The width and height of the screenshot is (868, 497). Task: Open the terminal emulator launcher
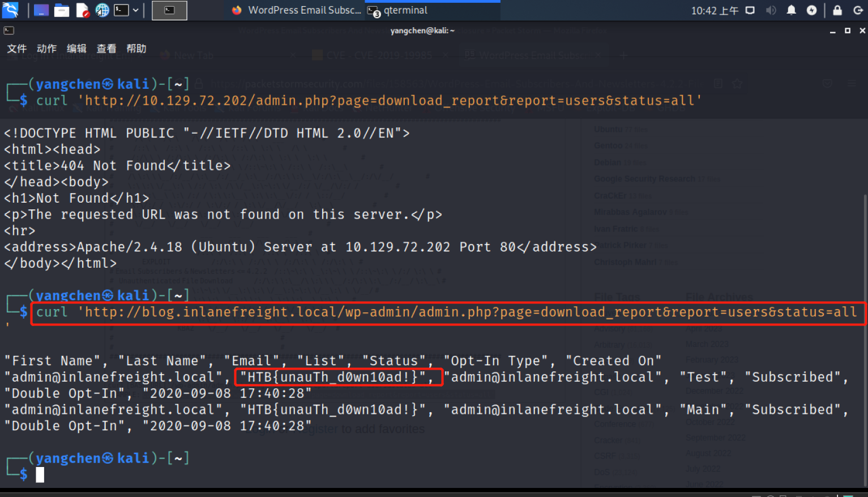121,10
